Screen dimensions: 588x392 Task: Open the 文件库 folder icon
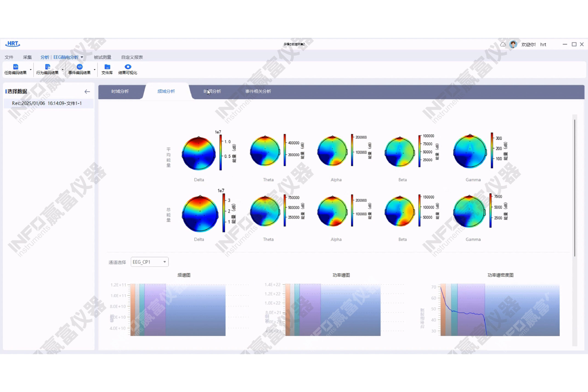pyautogui.click(x=107, y=67)
